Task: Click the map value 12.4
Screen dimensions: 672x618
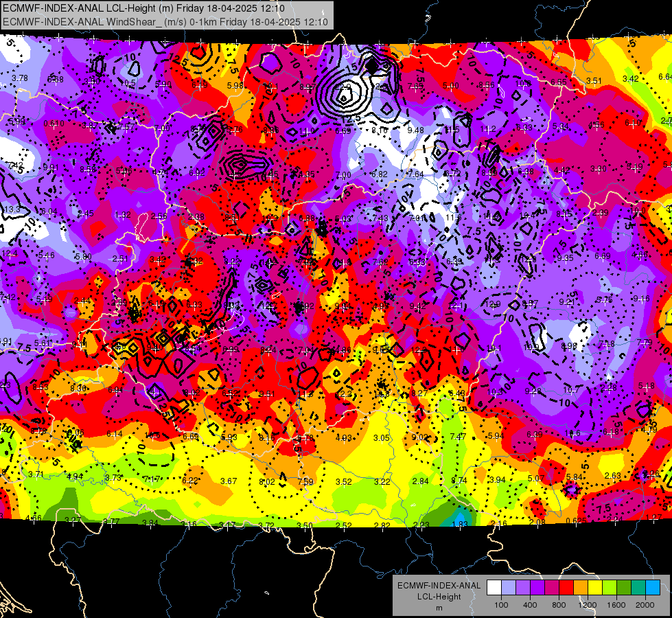Action: tap(10, 253)
